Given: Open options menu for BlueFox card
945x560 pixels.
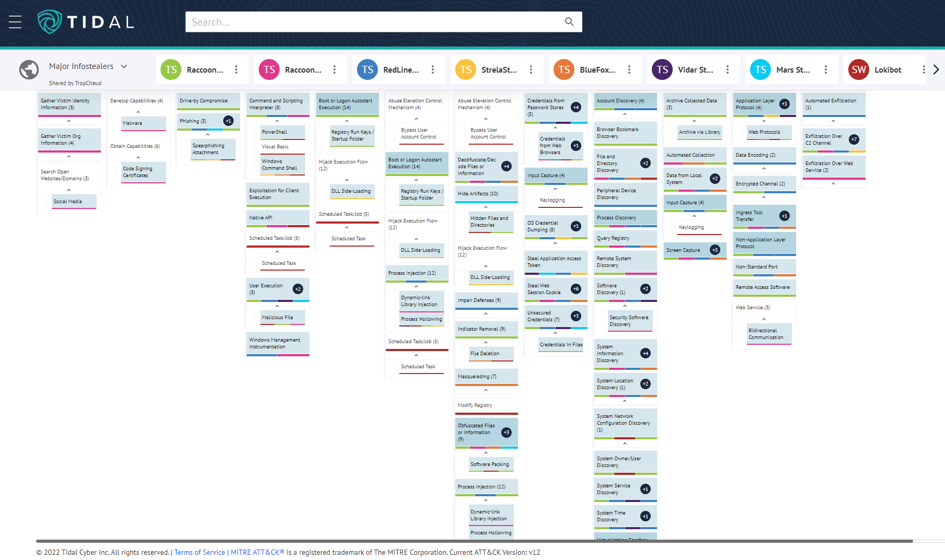Looking at the screenshot, I should click(629, 69).
